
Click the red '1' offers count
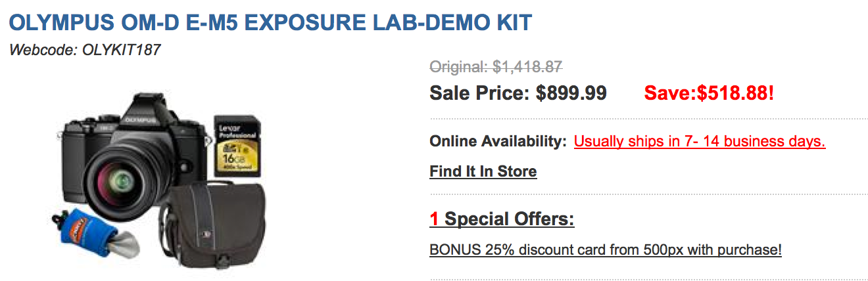435,219
